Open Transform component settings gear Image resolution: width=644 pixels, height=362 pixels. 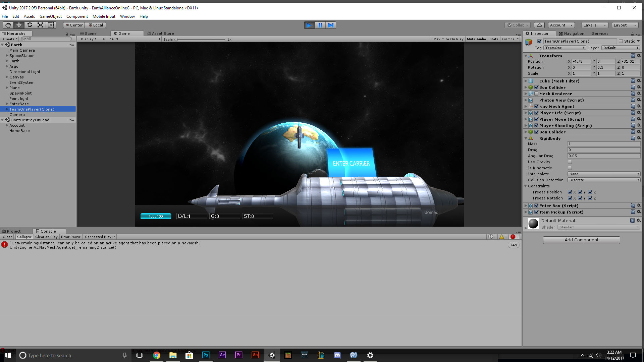click(639, 56)
